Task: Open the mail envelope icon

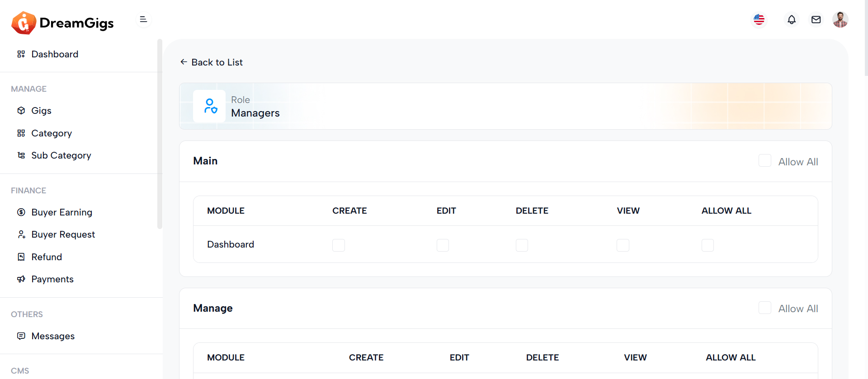Action: click(816, 19)
